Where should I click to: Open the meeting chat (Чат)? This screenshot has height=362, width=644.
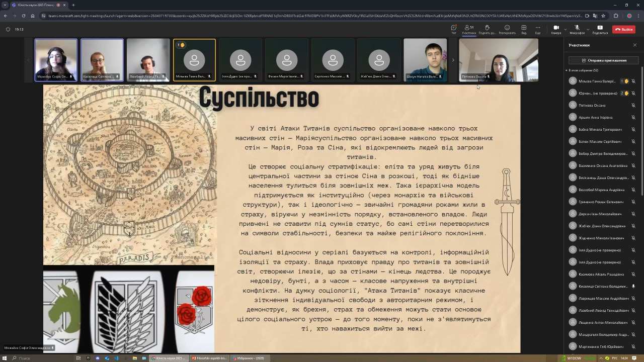(453, 29)
